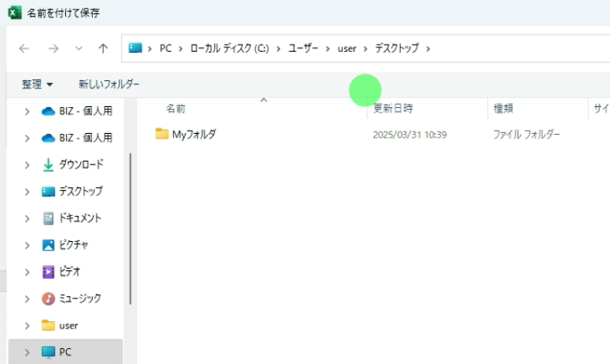Select デスクトップ in navigation pane

coord(81,192)
